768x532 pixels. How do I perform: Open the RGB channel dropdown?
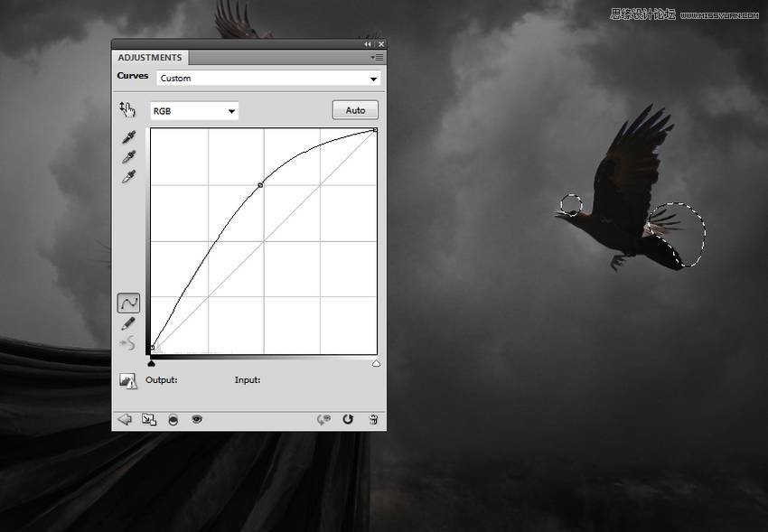194,111
